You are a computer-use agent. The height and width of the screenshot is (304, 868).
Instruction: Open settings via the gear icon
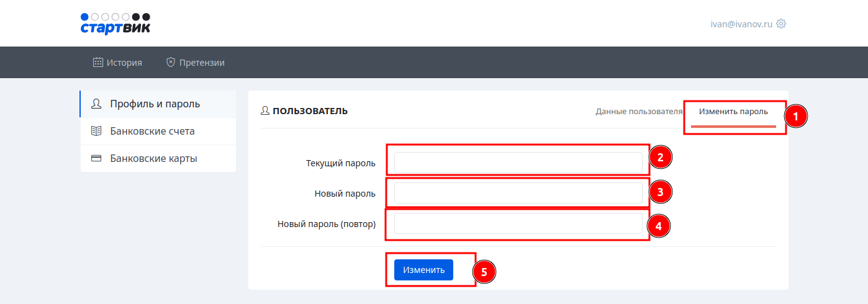[x=781, y=24]
